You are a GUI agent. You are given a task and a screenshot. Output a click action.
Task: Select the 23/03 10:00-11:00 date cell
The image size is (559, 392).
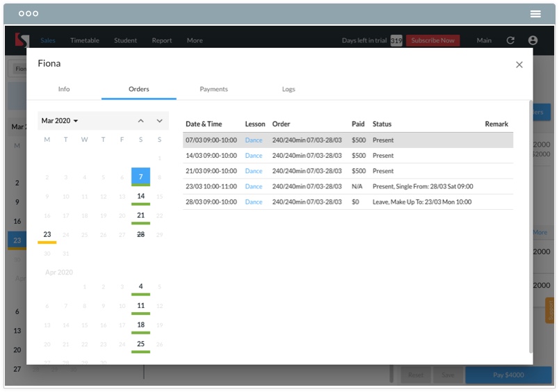pos(211,186)
